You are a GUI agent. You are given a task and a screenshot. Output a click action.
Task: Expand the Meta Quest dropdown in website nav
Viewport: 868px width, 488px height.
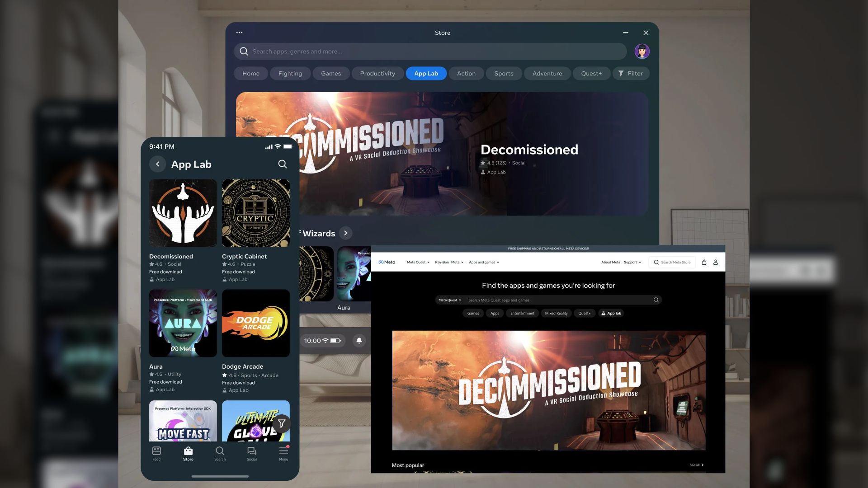[x=418, y=262]
